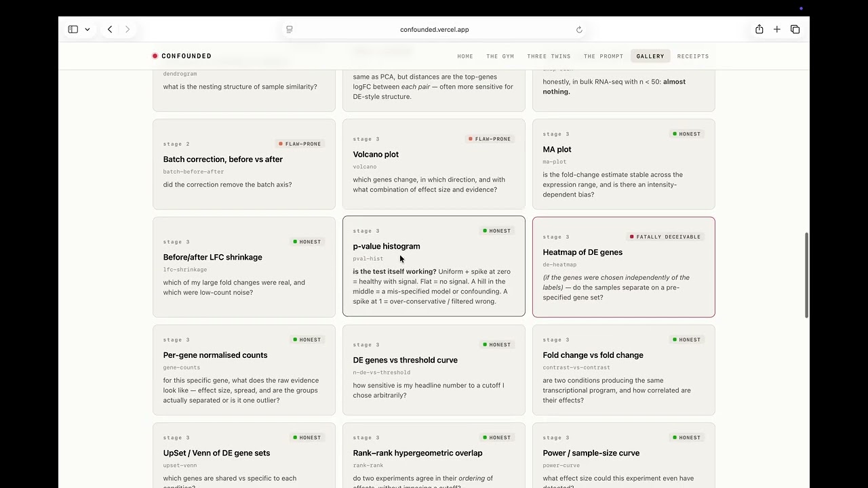Open the Power / sample-size curve card
868x488 pixels.
624,455
